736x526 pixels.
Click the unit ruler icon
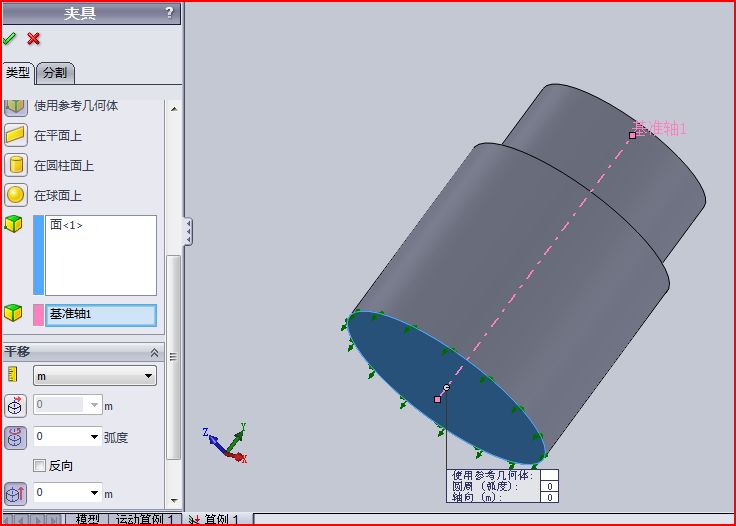[13, 374]
